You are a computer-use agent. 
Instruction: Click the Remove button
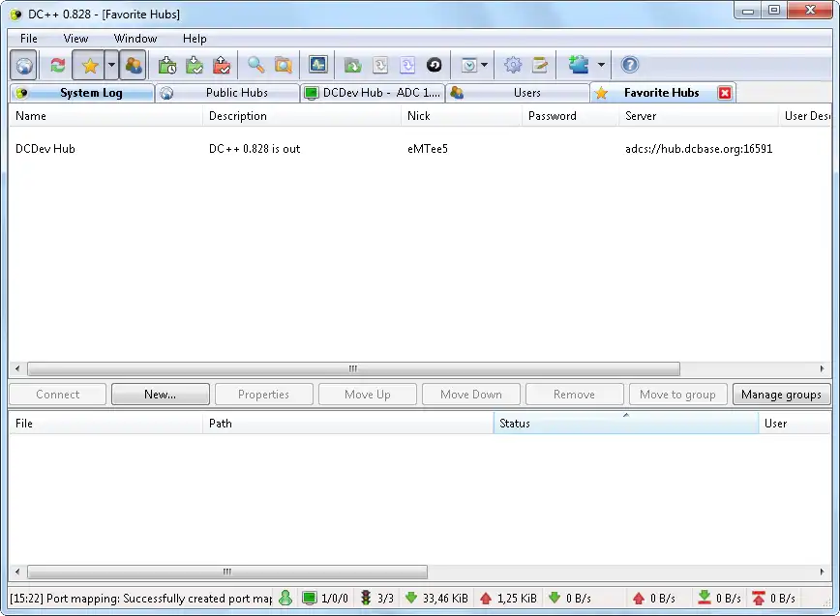click(574, 395)
